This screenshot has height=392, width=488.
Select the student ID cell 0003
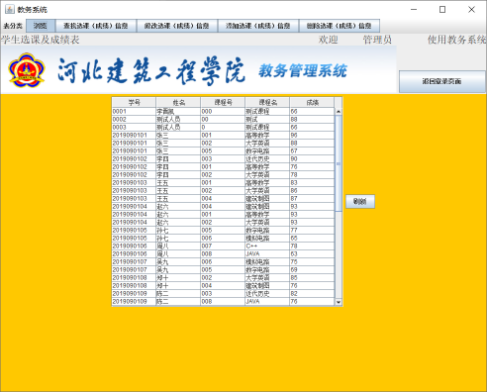134,127
